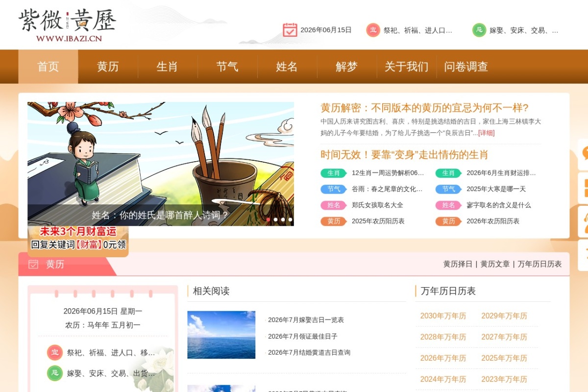Open 郑氏女孩取名大全 article
This screenshot has height=392, width=588.
[377, 205]
